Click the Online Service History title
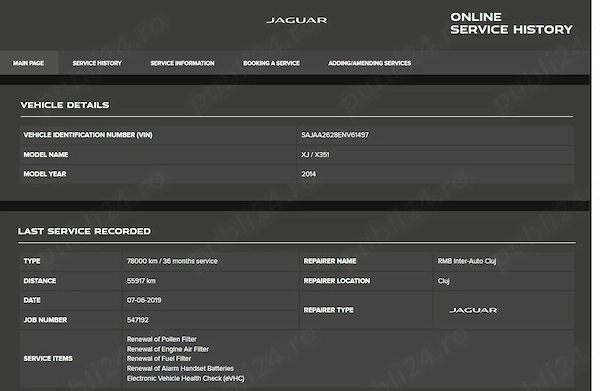 click(511, 23)
